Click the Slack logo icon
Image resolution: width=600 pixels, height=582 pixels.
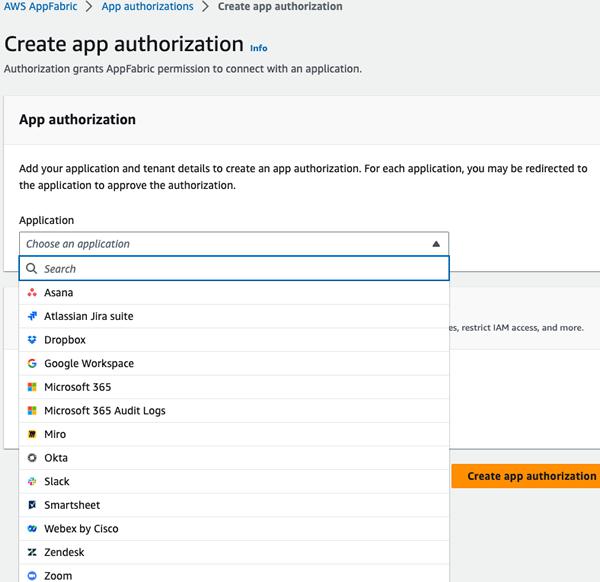coord(33,482)
